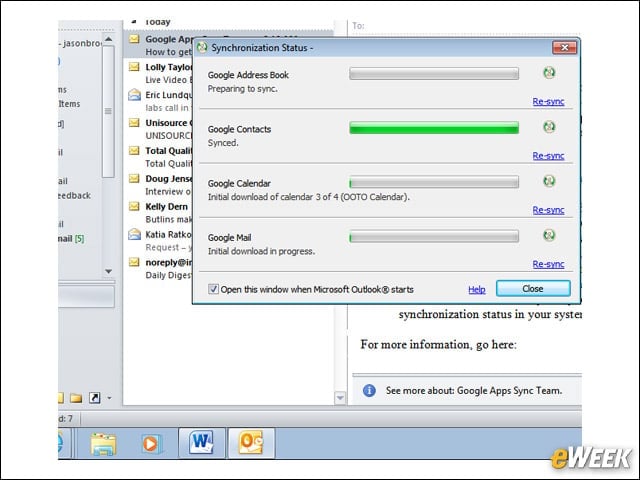Screen dimensions: 640x480
Task: Switch to Microsoft Outlook in taskbar
Action: pos(251,443)
